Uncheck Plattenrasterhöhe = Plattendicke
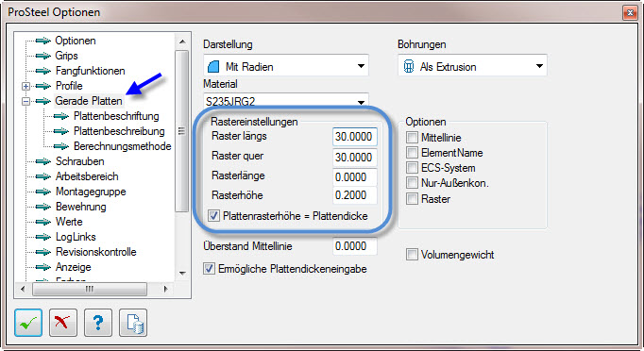The image size is (644, 351). [x=213, y=216]
